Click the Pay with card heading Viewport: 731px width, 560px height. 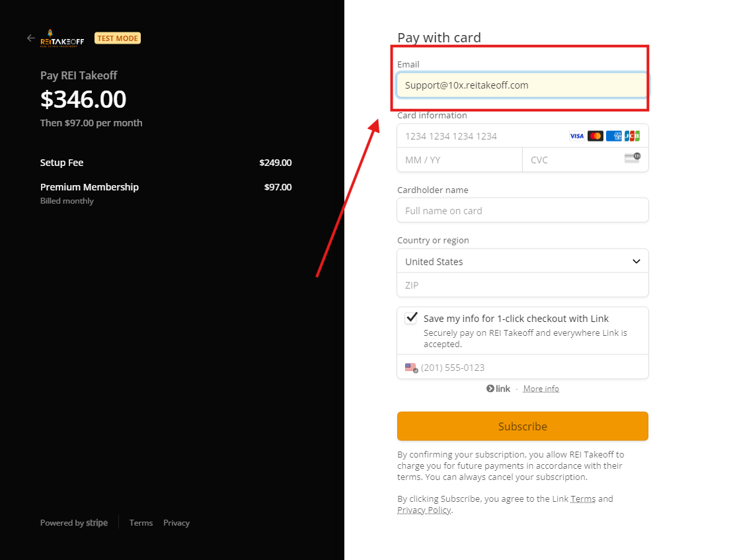point(439,37)
